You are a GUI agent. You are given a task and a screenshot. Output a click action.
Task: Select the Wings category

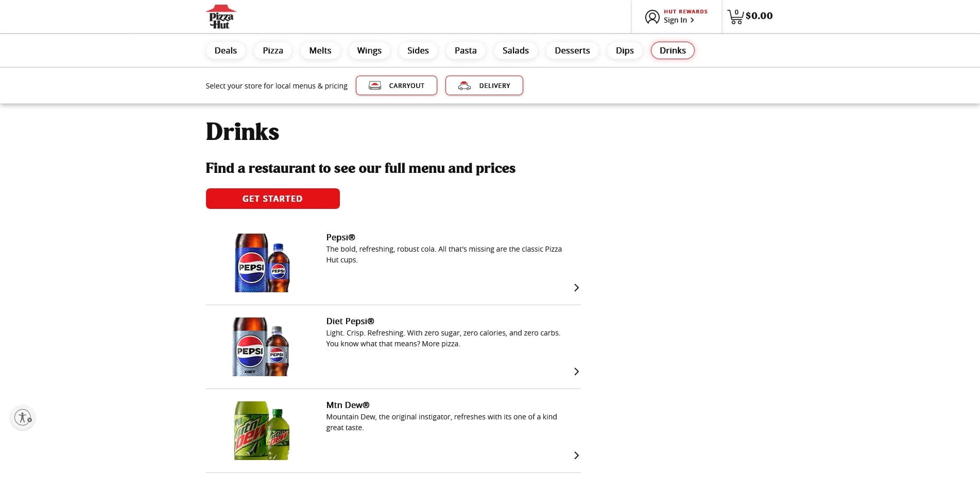click(369, 50)
